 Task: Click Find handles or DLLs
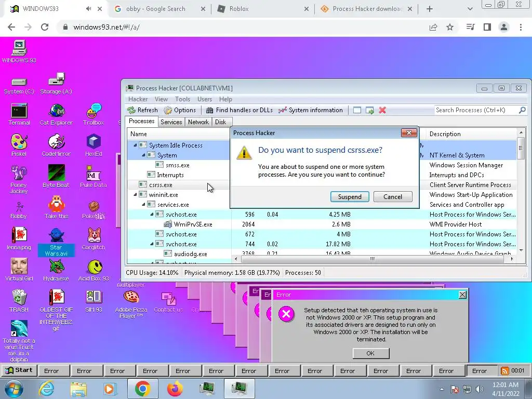(239, 110)
